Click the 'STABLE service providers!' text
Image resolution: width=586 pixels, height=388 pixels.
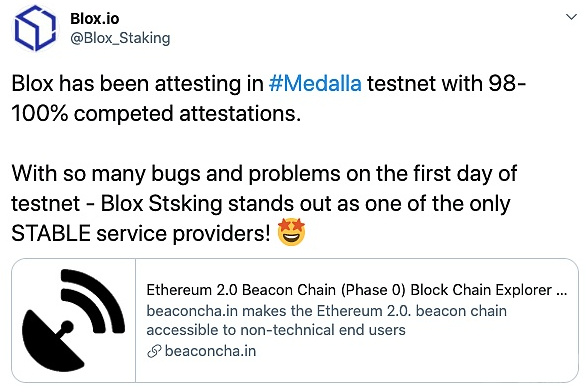point(141,234)
